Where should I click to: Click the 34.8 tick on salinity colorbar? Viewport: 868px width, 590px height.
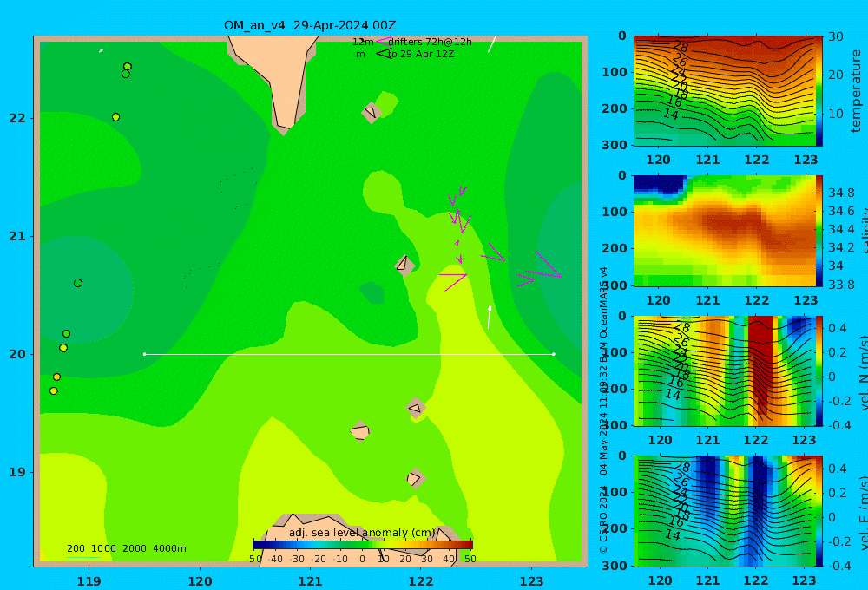tap(841, 193)
